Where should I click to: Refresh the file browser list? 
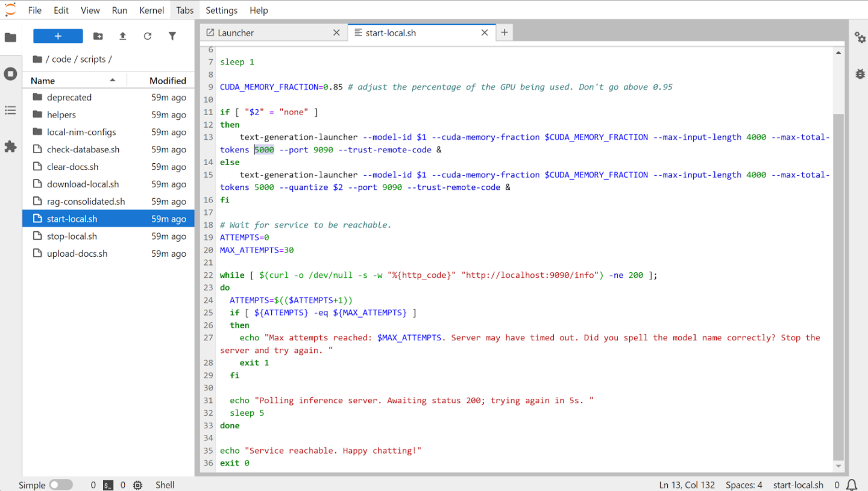point(148,36)
